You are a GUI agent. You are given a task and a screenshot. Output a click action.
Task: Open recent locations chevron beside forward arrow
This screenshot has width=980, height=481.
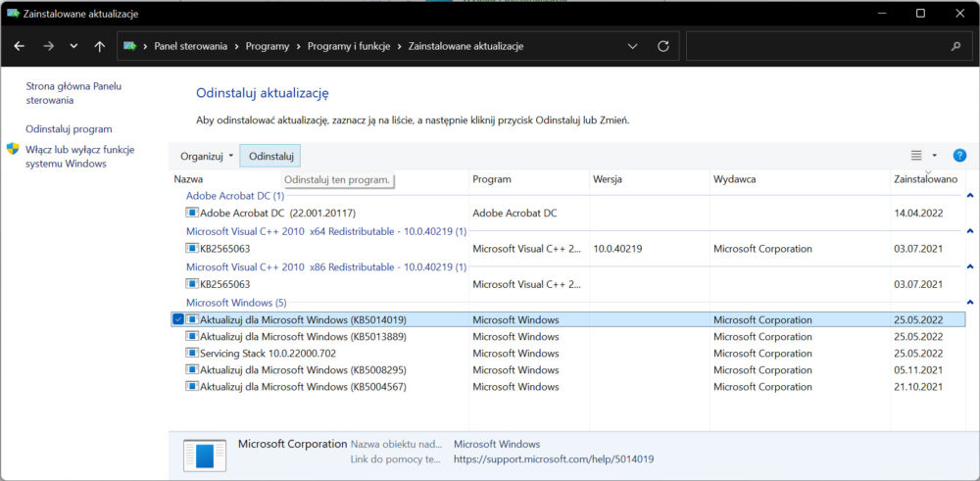[74, 46]
